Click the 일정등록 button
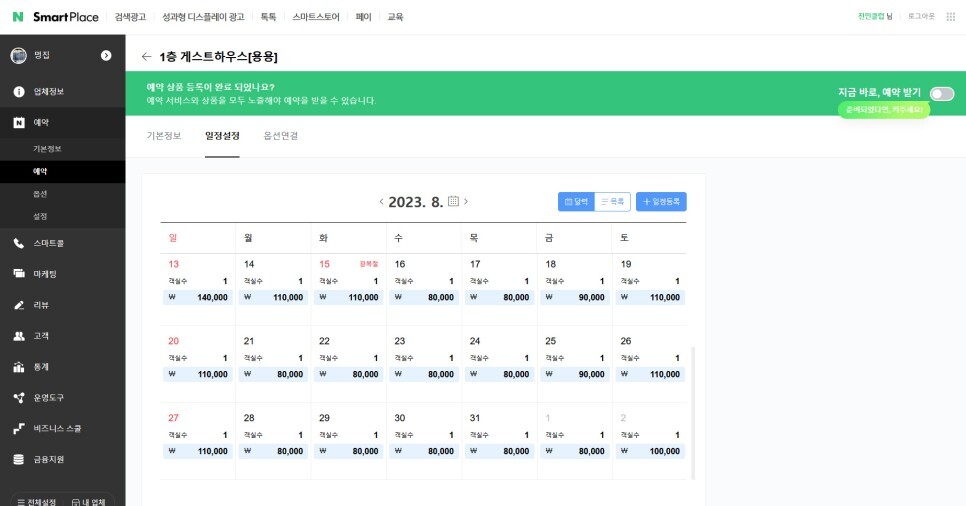Viewport: 966px width, 506px height. tap(661, 202)
